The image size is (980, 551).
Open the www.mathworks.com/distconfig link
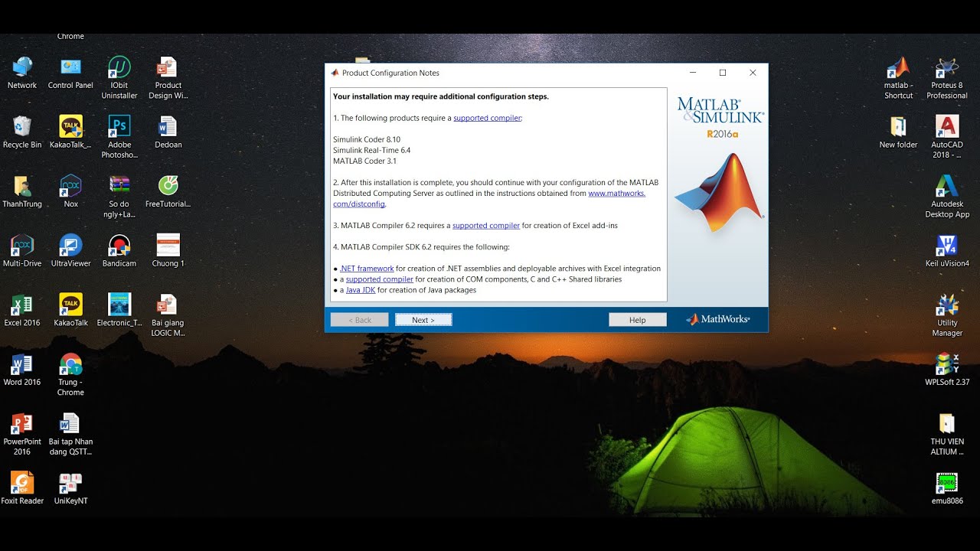616,193
